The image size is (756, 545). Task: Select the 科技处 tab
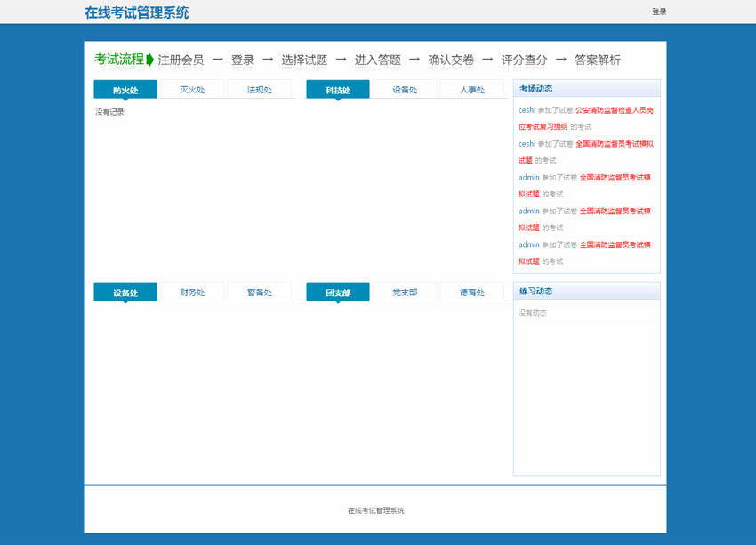point(338,90)
